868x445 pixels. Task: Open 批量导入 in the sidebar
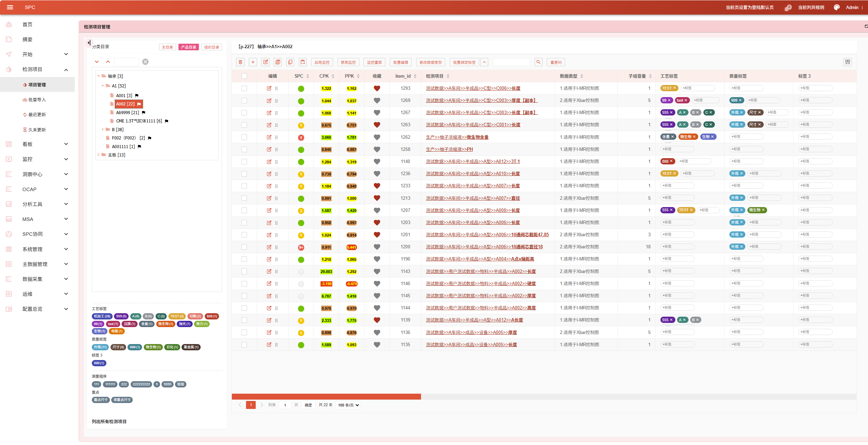click(x=37, y=100)
